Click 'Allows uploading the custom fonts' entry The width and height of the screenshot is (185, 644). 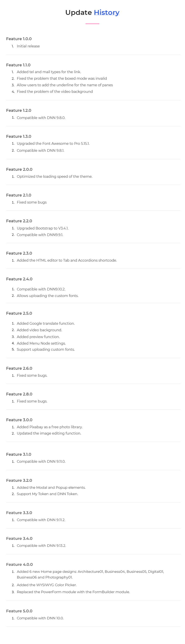pyautogui.click(x=48, y=295)
